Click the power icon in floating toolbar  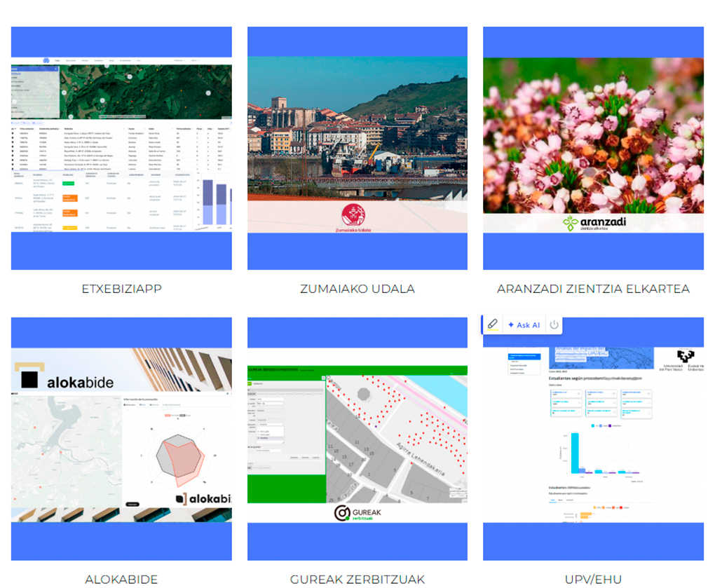pyautogui.click(x=554, y=324)
